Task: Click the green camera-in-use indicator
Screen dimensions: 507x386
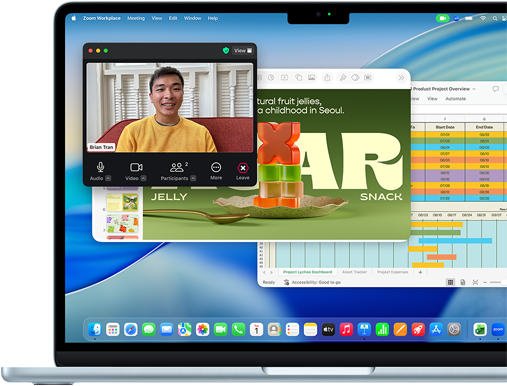Action: coord(443,18)
